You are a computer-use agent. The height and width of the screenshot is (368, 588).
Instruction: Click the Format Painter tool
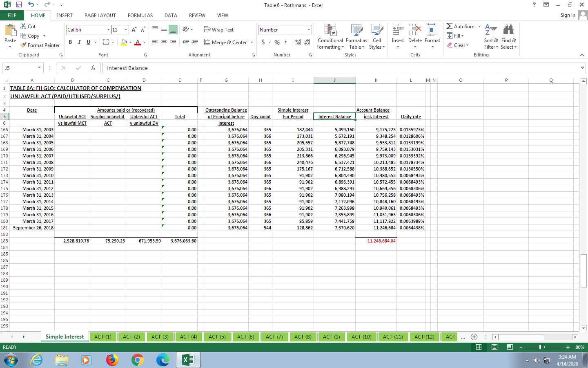click(x=40, y=45)
